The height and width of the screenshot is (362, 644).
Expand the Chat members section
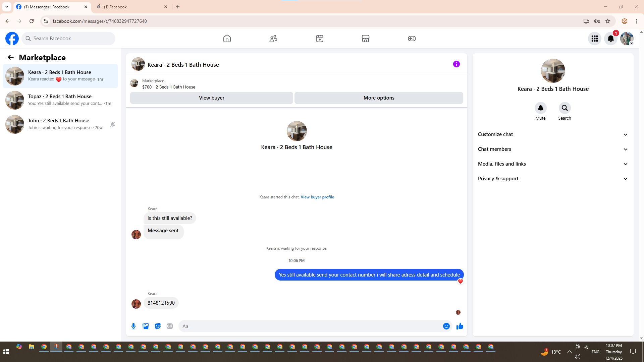(x=552, y=149)
